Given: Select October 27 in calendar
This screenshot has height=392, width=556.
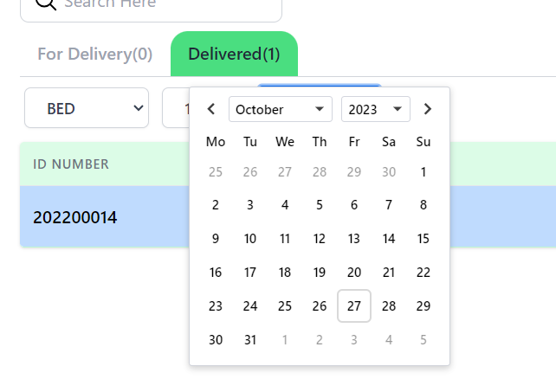Looking at the screenshot, I should 354,306.
